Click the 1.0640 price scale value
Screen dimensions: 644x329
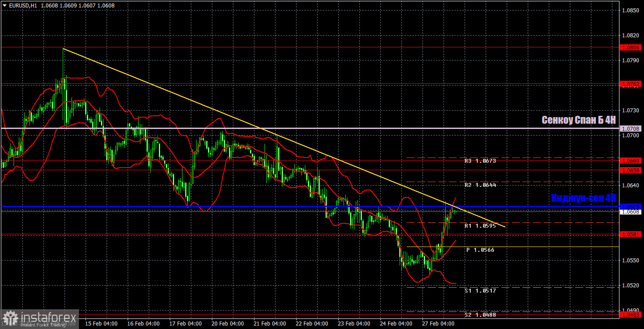click(x=631, y=185)
